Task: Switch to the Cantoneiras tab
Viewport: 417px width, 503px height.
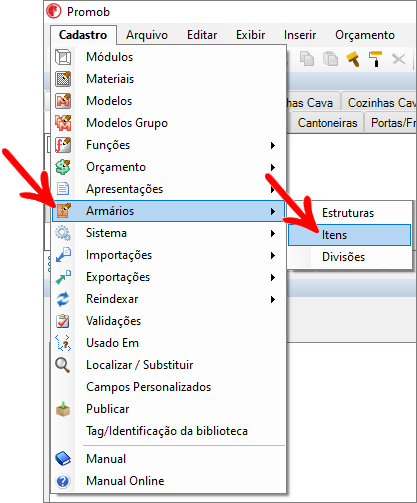Action: (327, 123)
